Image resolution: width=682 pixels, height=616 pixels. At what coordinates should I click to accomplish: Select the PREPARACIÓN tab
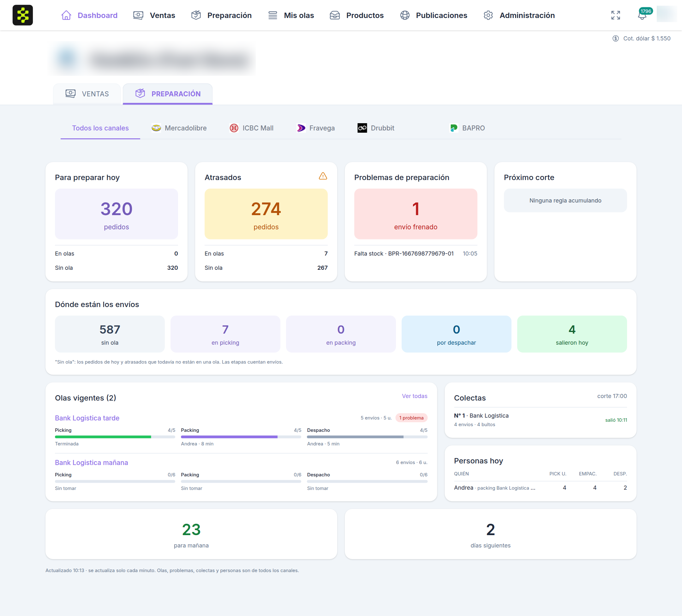pyautogui.click(x=167, y=94)
